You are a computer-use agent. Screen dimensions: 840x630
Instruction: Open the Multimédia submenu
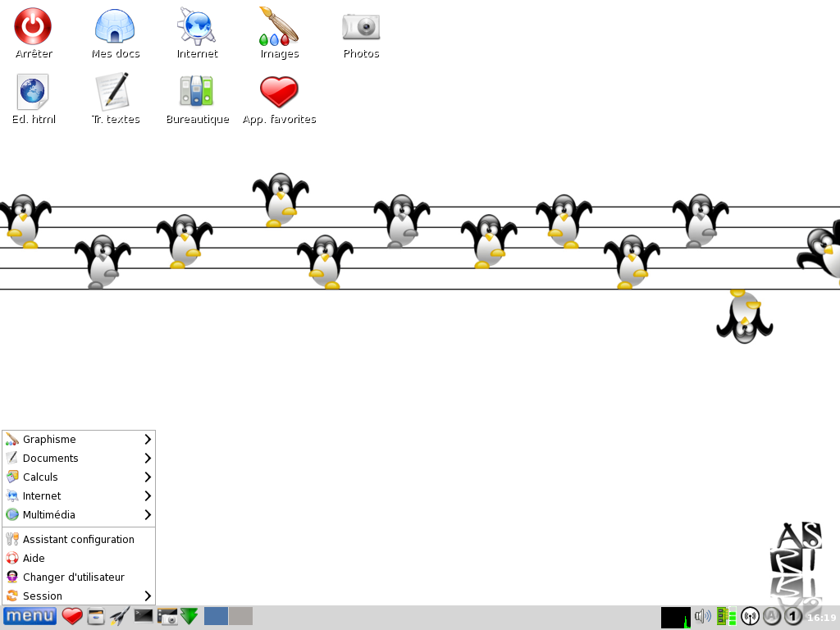pos(79,514)
